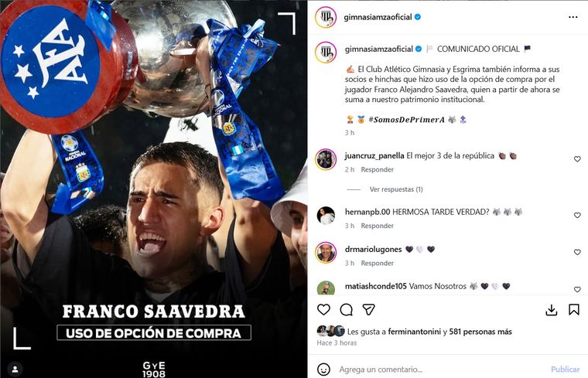The width and height of the screenshot is (588, 378).
Task: Reply to hernanpb.00's comment
Action: tap(378, 226)
